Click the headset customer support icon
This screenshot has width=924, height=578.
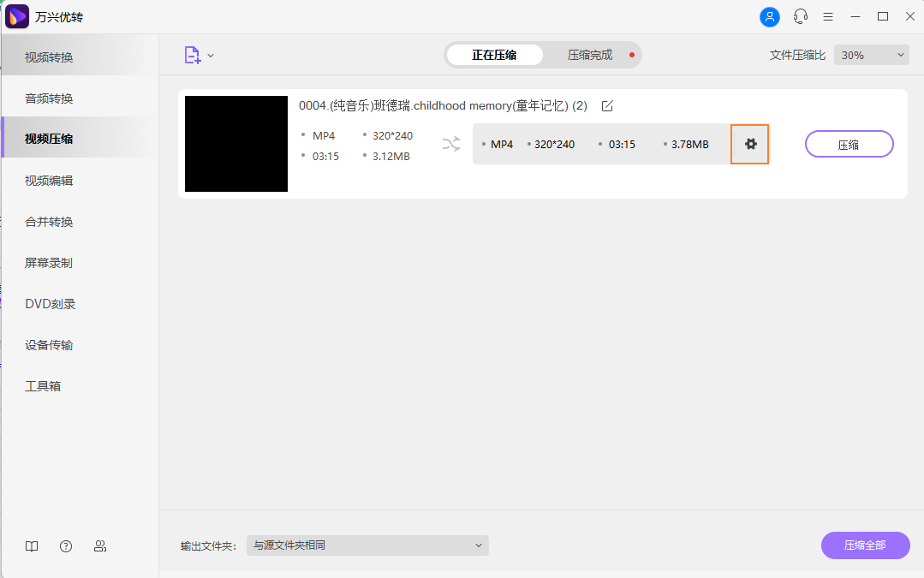click(x=799, y=16)
